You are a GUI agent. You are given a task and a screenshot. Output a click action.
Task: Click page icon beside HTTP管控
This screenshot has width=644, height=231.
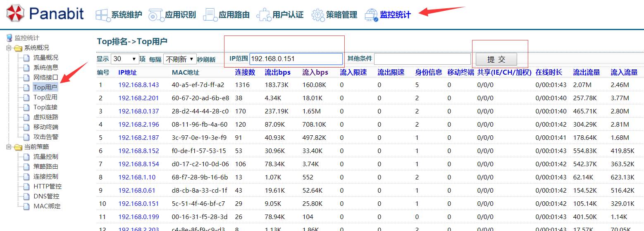pos(27,186)
